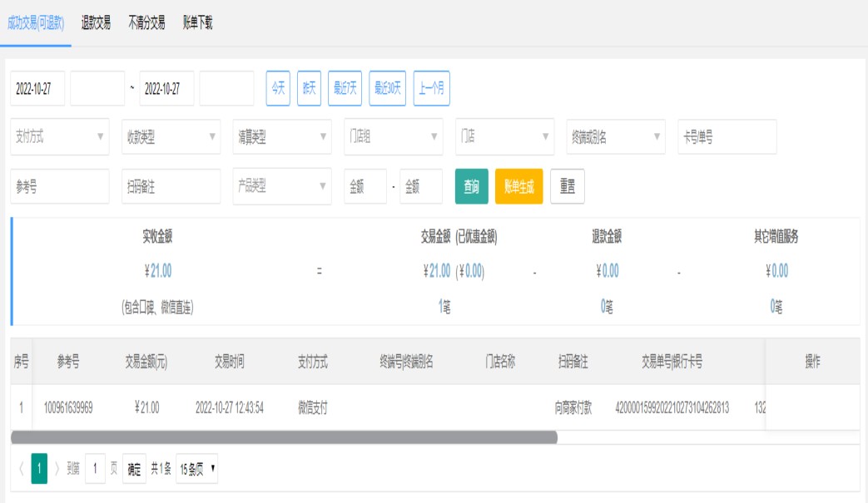Click the horizontal table scrollbar
The width and height of the screenshot is (868, 503).
(284, 437)
